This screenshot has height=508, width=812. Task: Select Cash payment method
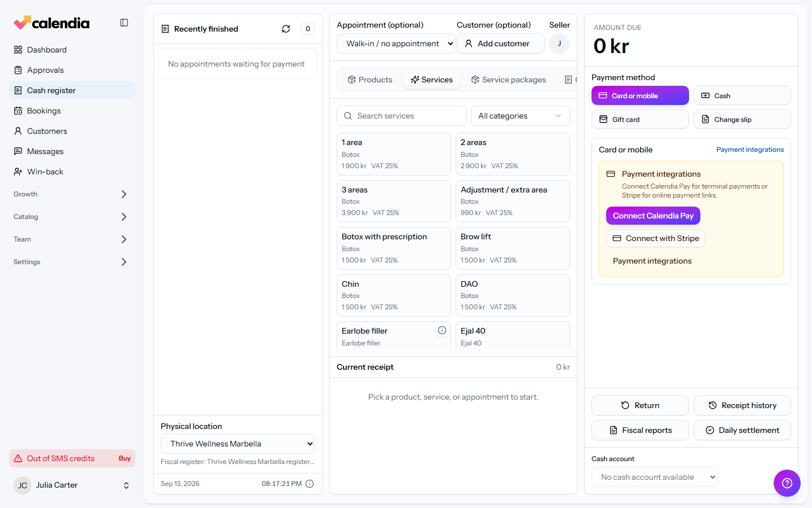click(x=742, y=95)
